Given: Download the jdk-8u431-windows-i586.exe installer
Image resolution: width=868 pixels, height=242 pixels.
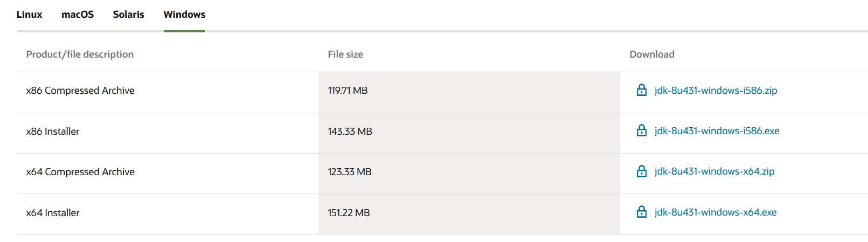Looking at the screenshot, I should 717,131.
